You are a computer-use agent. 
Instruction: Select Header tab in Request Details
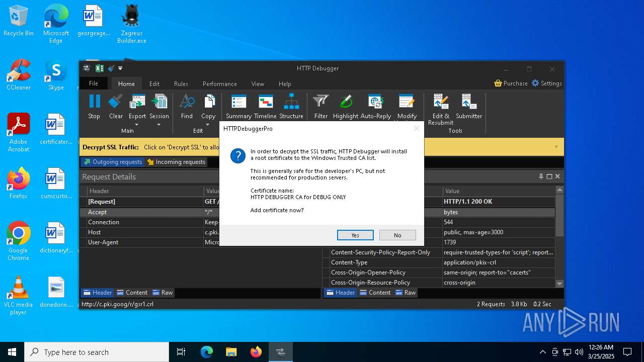98,293
